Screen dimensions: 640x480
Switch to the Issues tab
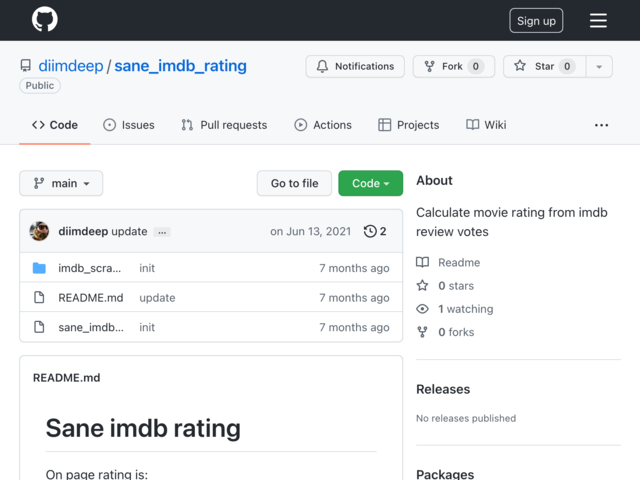(x=129, y=125)
